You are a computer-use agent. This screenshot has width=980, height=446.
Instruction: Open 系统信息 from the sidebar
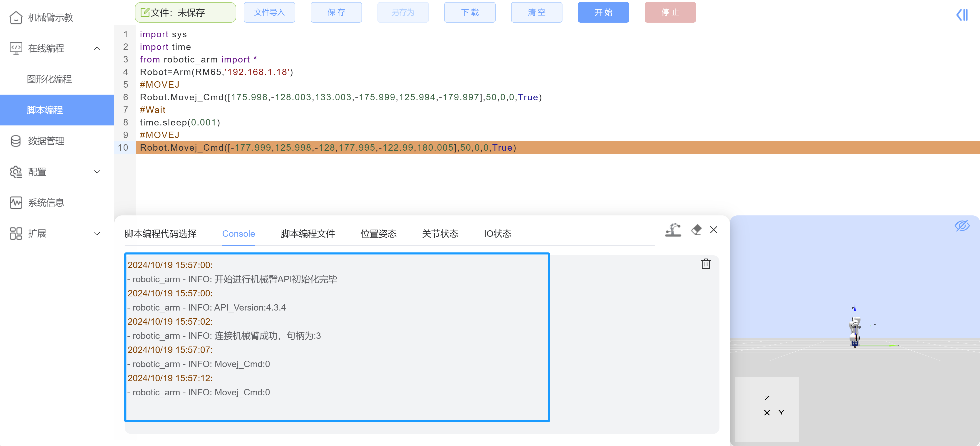point(46,203)
